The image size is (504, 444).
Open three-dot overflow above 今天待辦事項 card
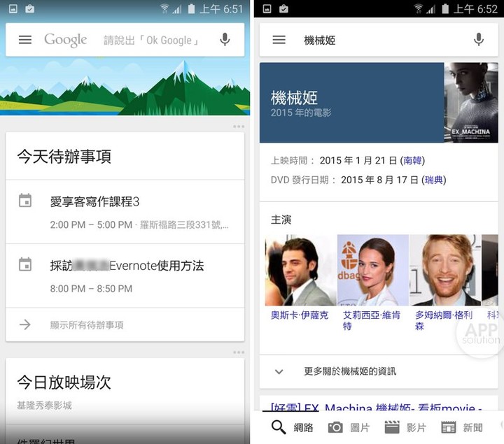click(238, 127)
